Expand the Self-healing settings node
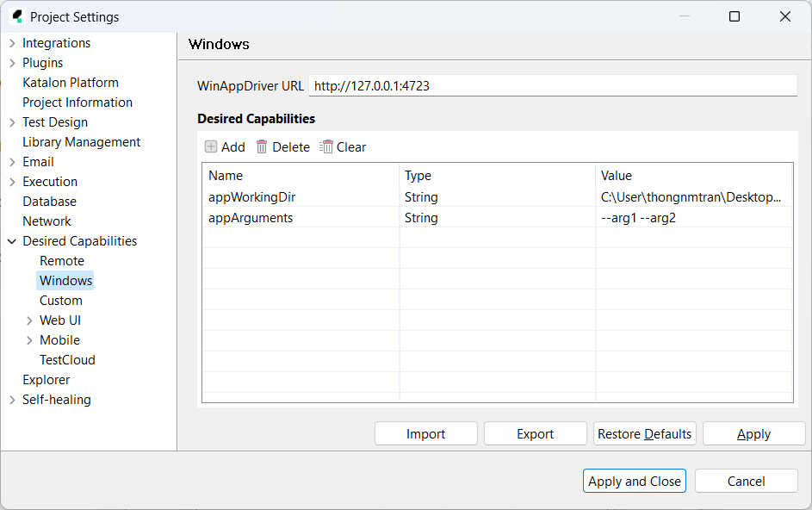812x510 pixels. tap(12, 400)
